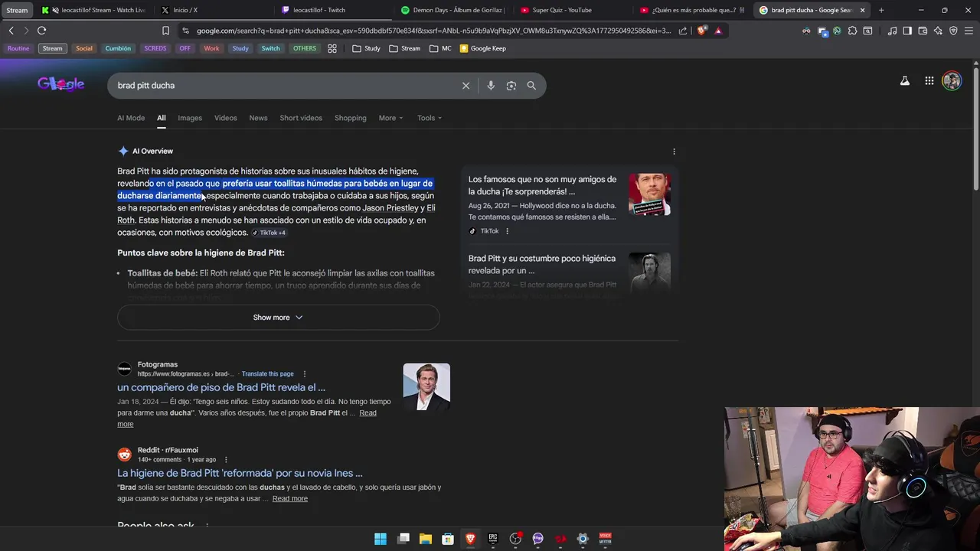
Task: Reload the page using the refresh icon
Action: [41, 31]
